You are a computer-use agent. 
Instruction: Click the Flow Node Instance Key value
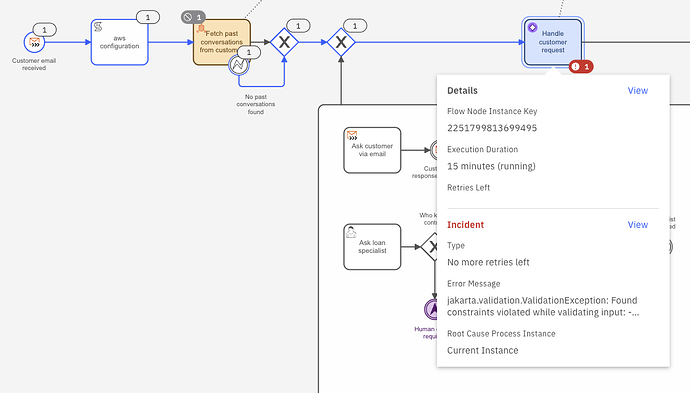tap(492, 128)
